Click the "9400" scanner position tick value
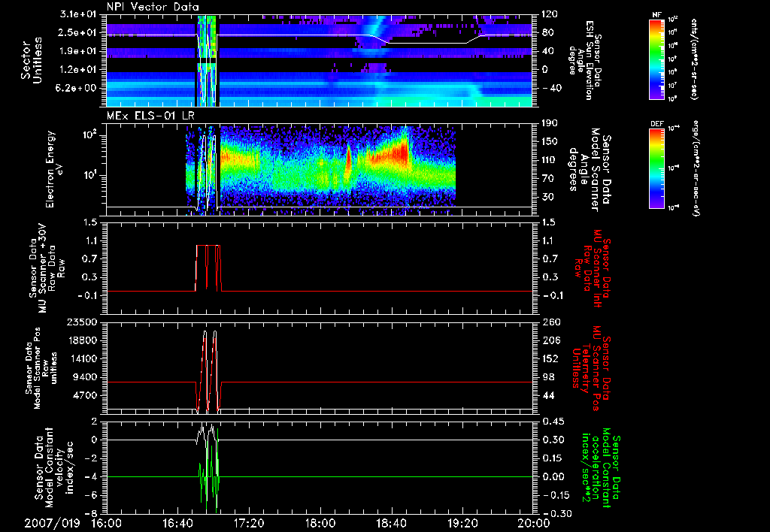Image resolution: width=770 pixels, height=532 pixels. coord(86,377)
